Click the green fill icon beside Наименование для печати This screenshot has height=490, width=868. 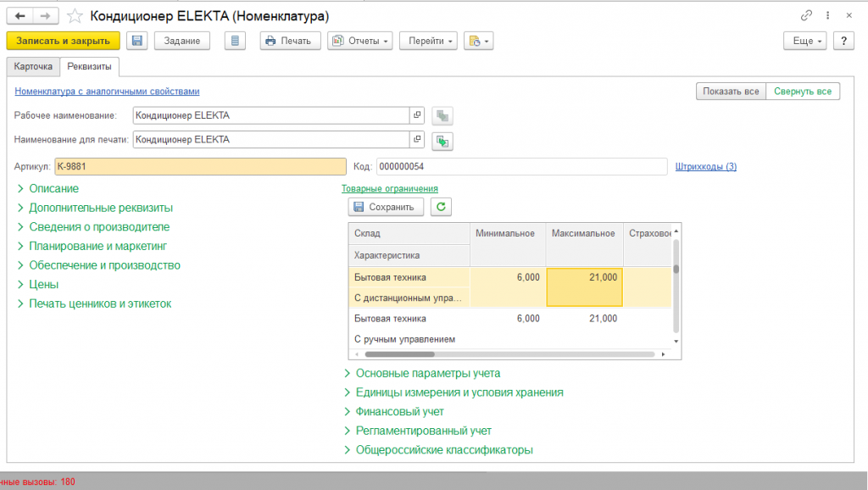coord(442,142)
